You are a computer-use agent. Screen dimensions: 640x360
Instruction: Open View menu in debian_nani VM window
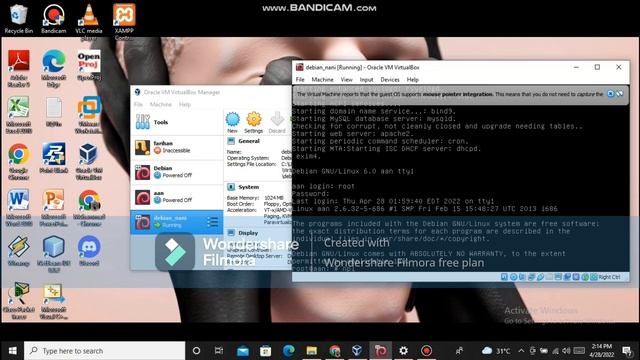(347, 80)
